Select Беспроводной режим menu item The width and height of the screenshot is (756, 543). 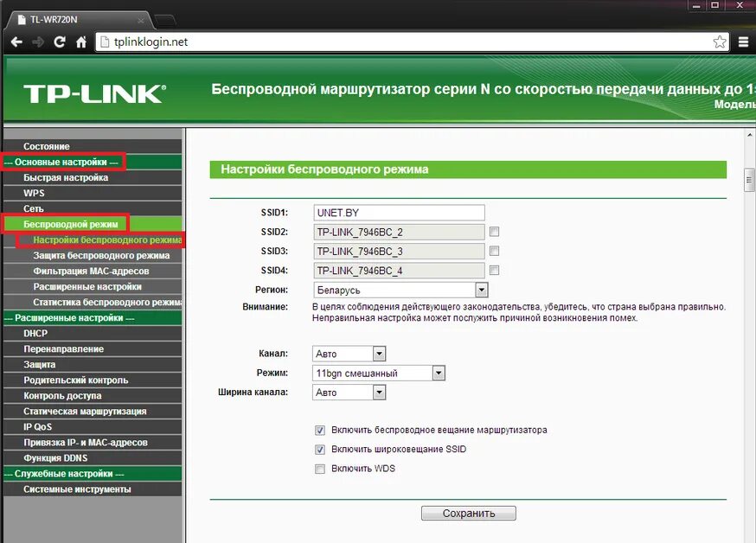93,224
